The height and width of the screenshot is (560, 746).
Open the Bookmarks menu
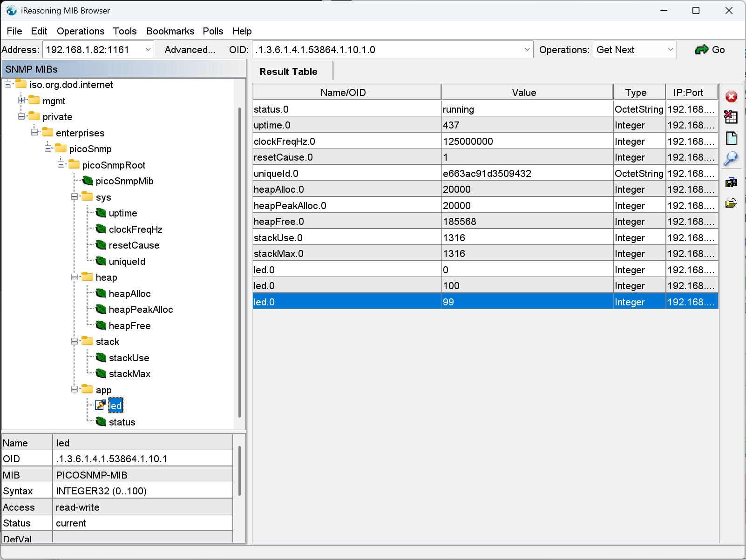click(170, 31)
